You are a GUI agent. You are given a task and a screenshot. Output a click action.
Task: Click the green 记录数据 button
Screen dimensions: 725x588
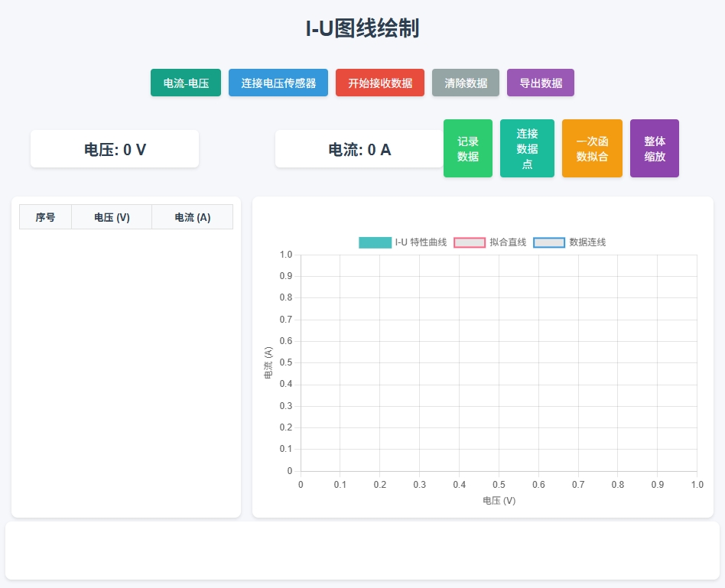point(467,148)
